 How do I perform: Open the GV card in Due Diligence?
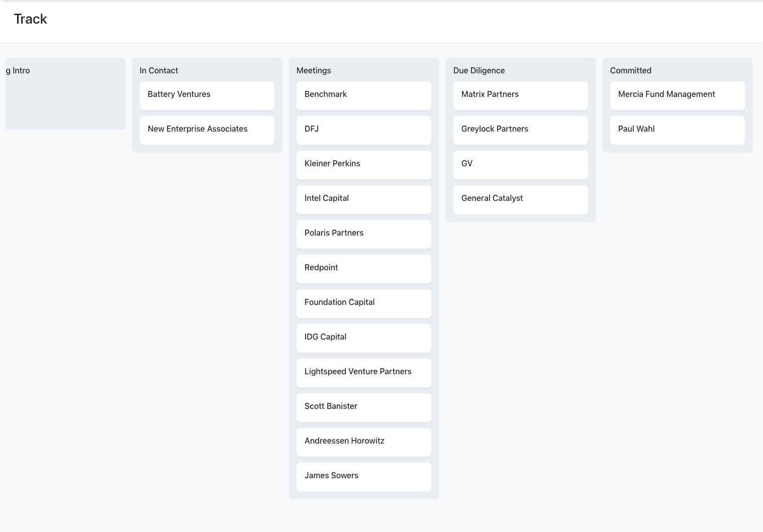(x=521, y=165)
